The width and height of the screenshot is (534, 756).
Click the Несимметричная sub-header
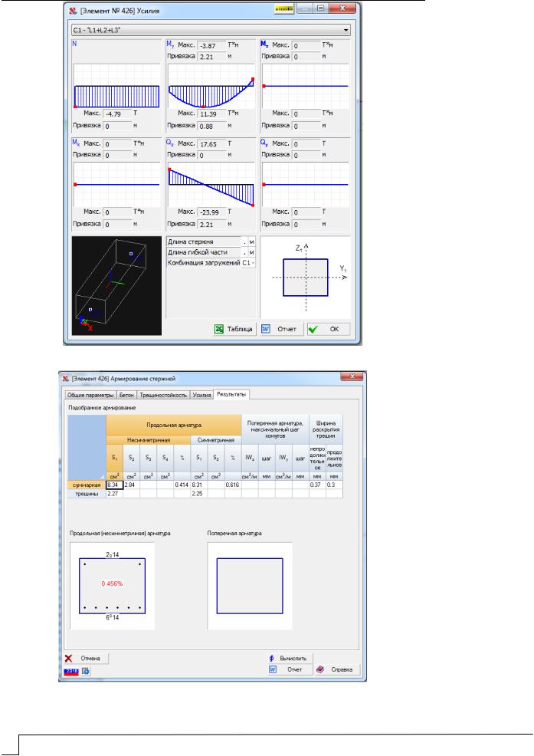tap(149, 440)
